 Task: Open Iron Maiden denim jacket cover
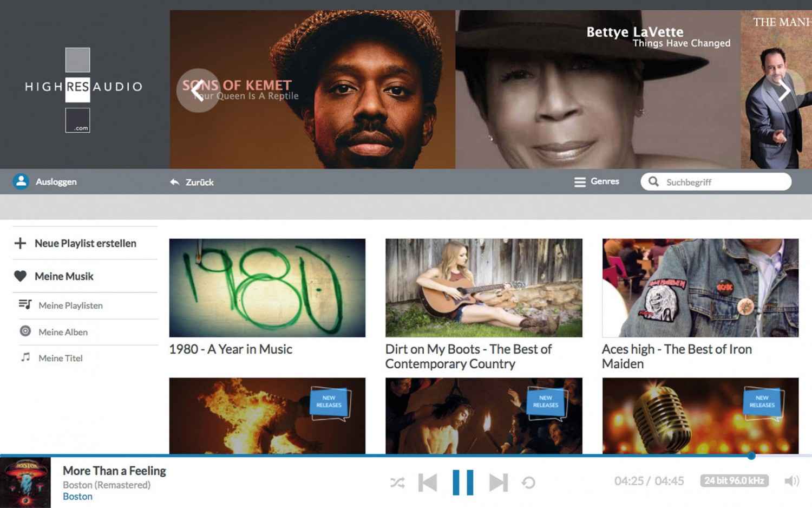click(700, 288)
